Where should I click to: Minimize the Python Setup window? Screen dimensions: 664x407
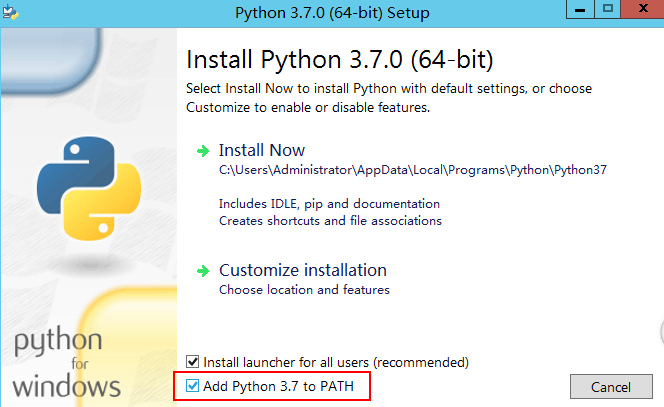[580, 9]
